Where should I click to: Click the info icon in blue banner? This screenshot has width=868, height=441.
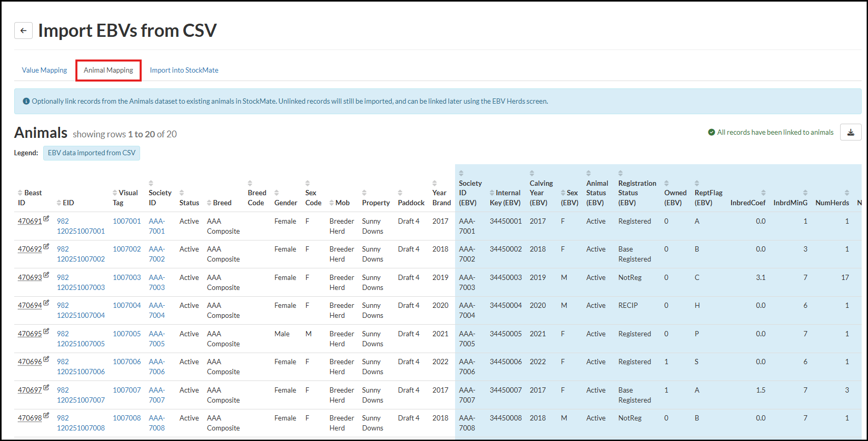26,101
